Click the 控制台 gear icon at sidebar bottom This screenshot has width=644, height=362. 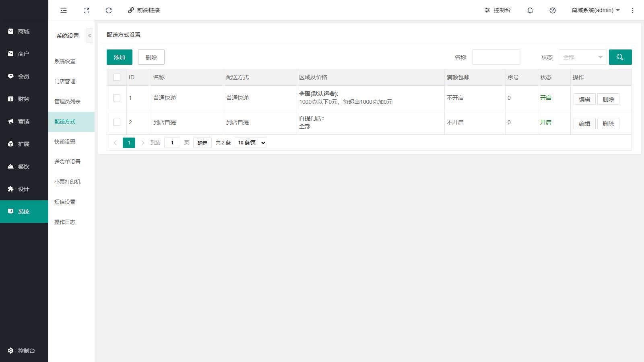(x=11, y=350)
